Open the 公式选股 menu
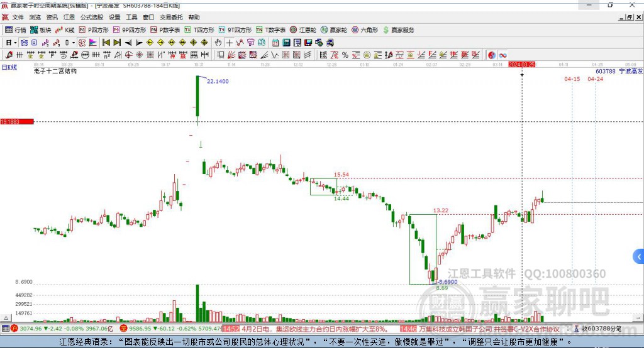The height and width of the screenshot is (348, 644). click(x=92, y=17)
